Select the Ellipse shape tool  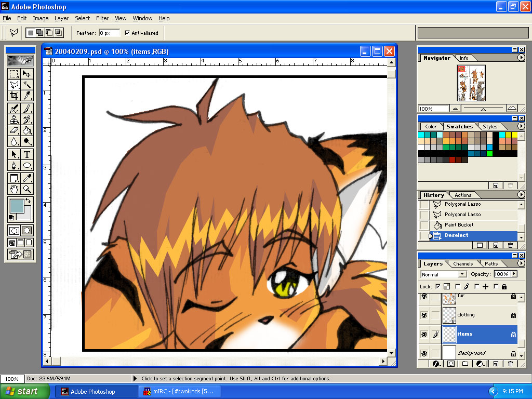pyautogui.click(x=27, y=166)
